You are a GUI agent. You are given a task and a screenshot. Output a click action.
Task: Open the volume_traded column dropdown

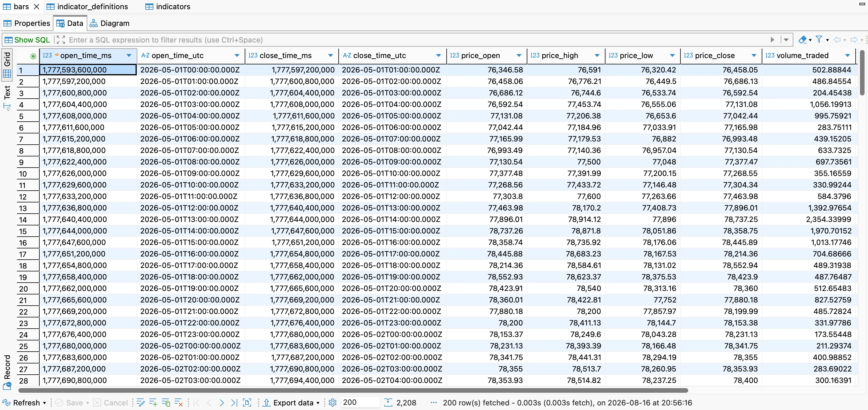pyautogui.click(x=847, y=55)
